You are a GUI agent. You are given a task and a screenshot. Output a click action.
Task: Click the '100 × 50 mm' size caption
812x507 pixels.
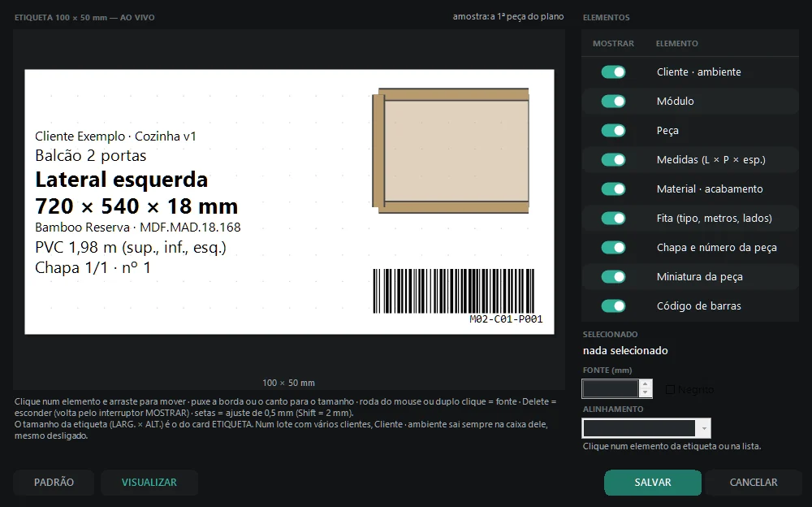tap(288, 383)
